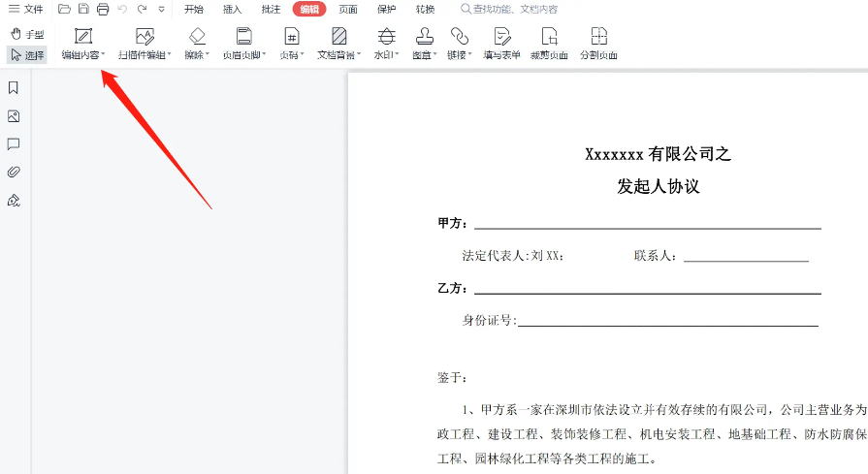Click the 图章 (Stamp) tool

coord(424,44)
